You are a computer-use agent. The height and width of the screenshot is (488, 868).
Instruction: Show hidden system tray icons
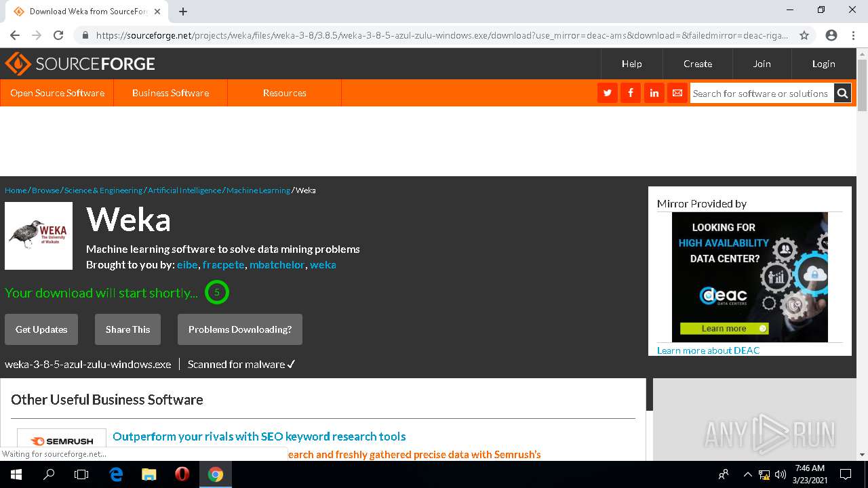click(x=747, y=474)
